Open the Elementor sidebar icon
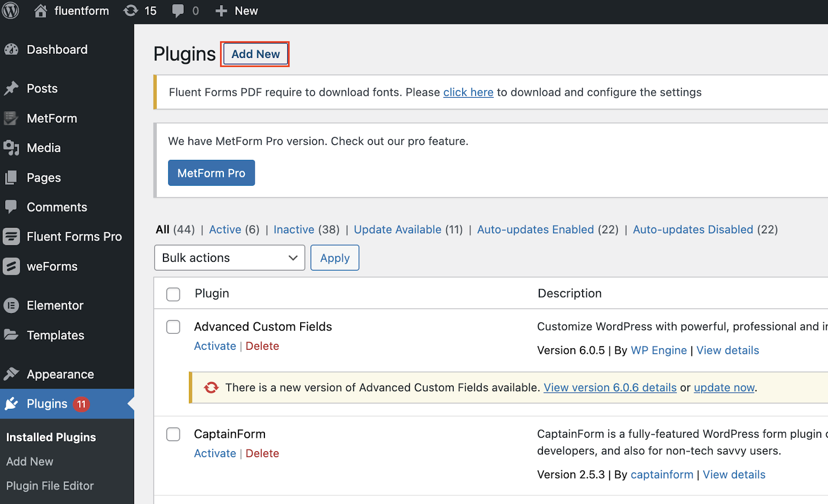Image resolution: width=828 pixels, height=504 pixels. point(11,305)
